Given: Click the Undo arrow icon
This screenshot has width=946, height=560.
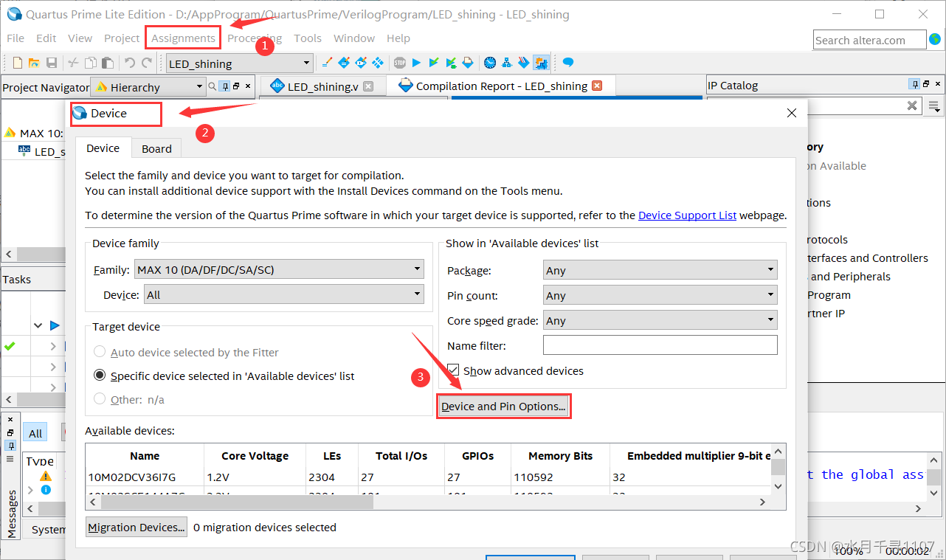Looking at the screenshot, I should tap(130, 63).
